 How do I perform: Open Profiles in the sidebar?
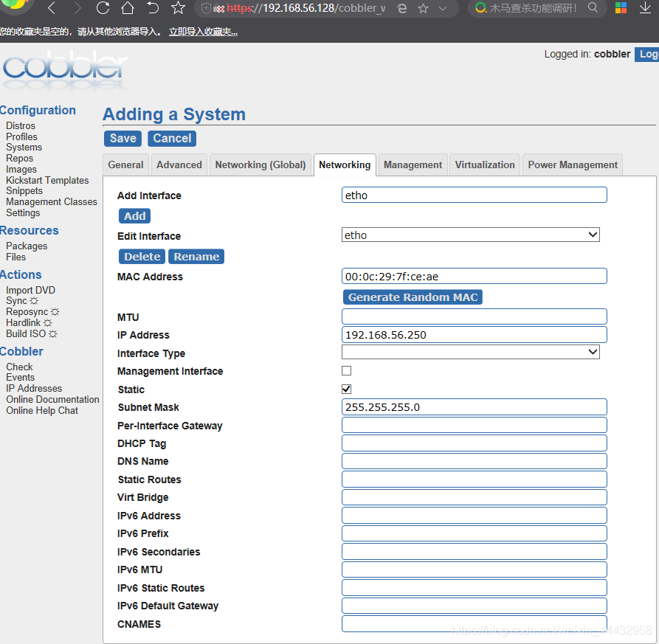tap(21, 136)
